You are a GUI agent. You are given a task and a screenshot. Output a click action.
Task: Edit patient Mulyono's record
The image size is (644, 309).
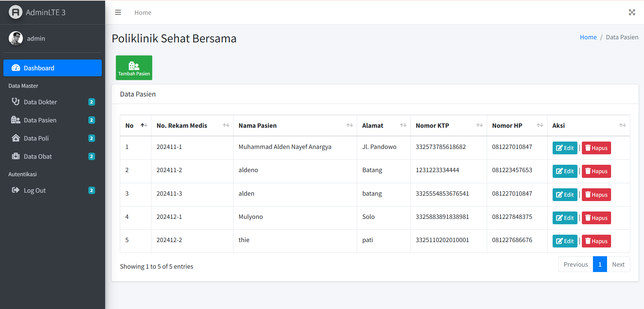tap(565, 218)
